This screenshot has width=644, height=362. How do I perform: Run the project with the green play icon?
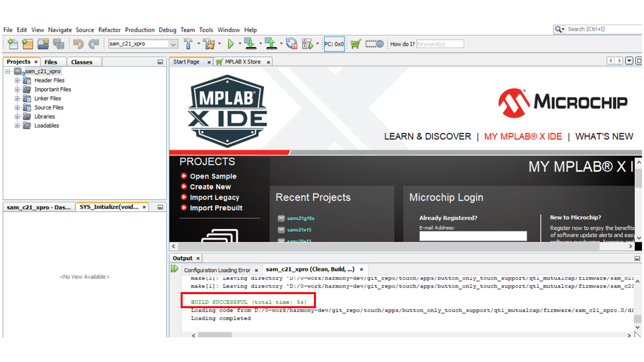231,44
